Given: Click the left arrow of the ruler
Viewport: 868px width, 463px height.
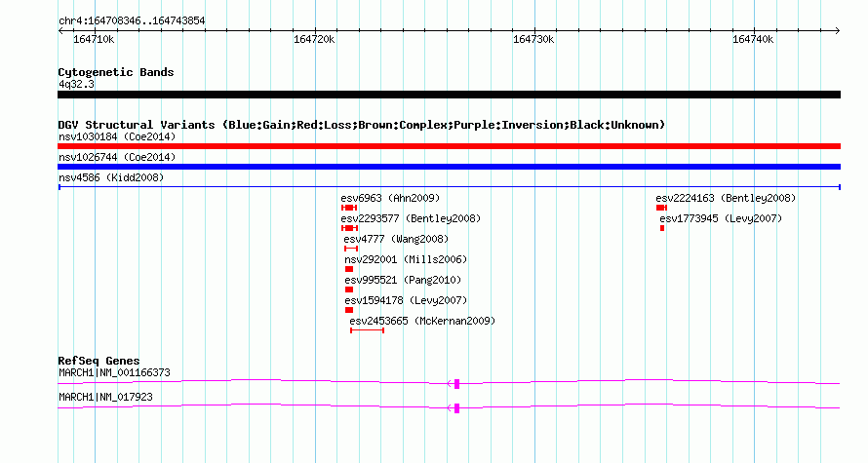Looking at the screenshot, I should point(60,31).
